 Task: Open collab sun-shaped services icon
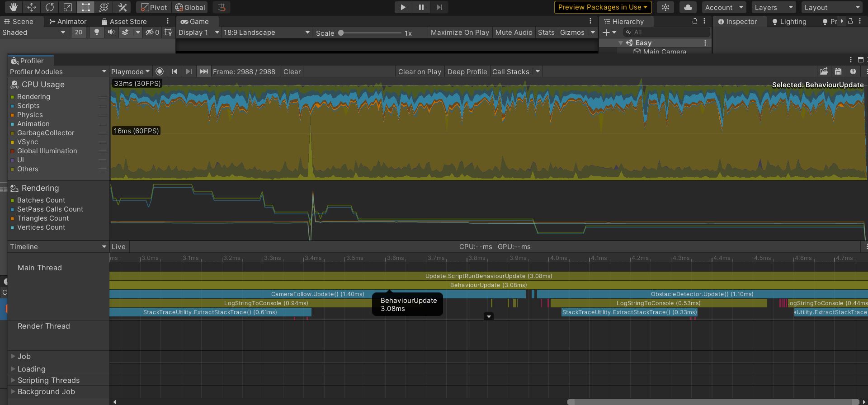tap(665, 7)
